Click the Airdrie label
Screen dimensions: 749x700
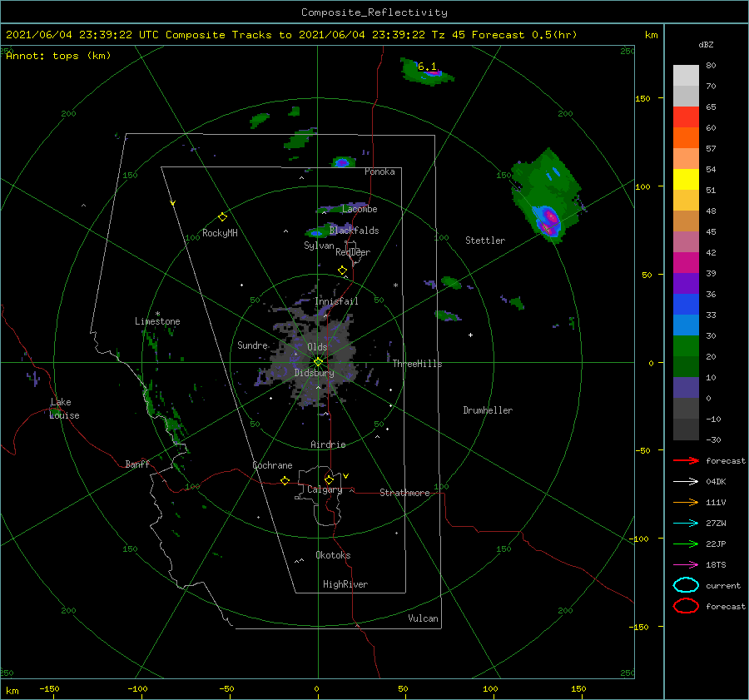click(328, 444)
